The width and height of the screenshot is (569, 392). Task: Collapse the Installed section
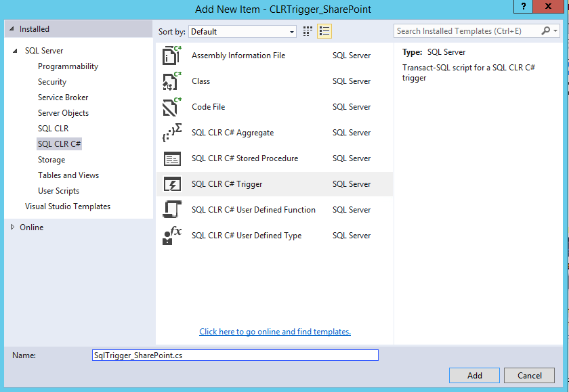pyautogui.click(x=12, y=28)
